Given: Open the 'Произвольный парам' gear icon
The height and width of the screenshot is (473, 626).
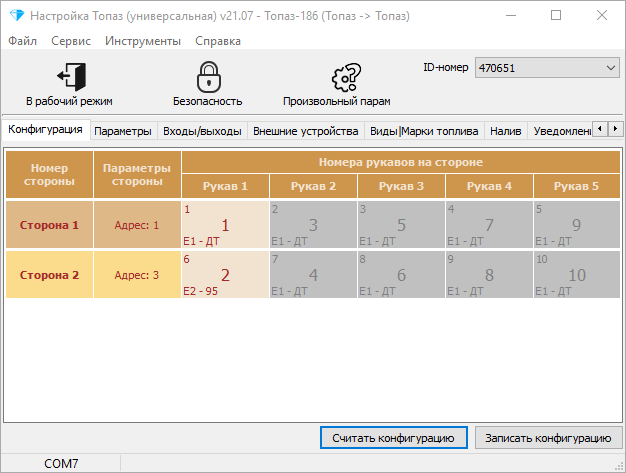Looking at the screenshot, I should tap(346, 77).
